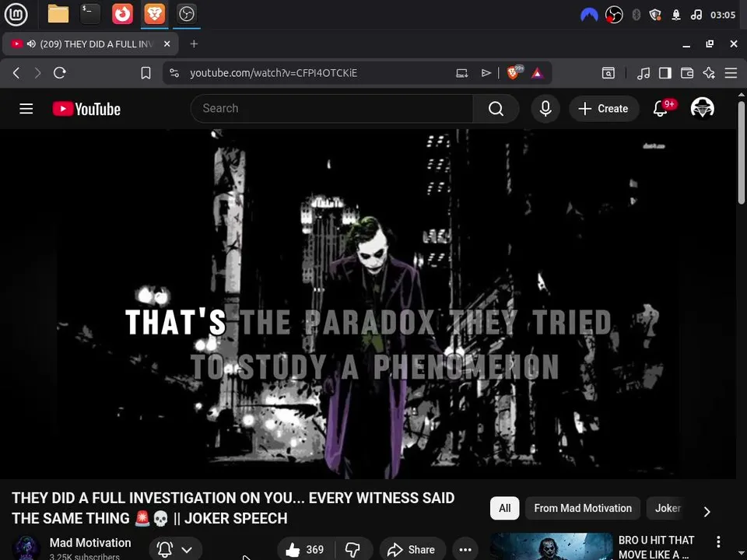The height and width of the screenshot is (560, 747).
Task: Open more actions three-dot menu under video
Action: [465, 550]
